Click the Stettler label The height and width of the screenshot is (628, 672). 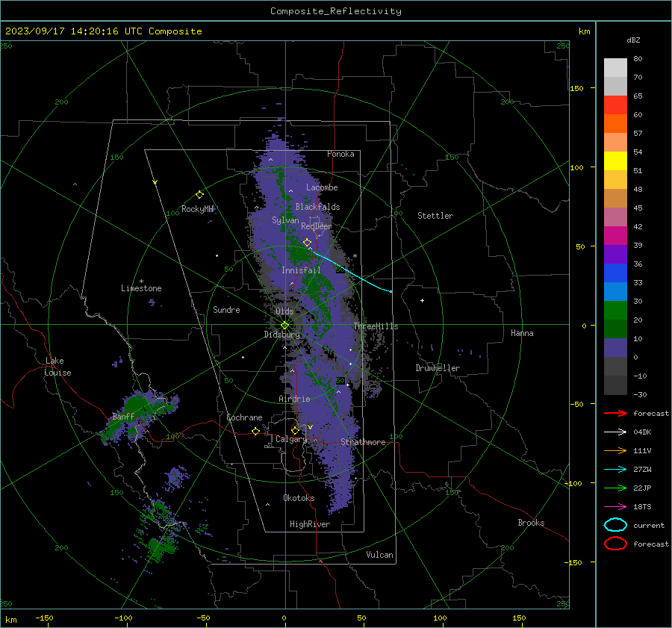tap(435, 216)
